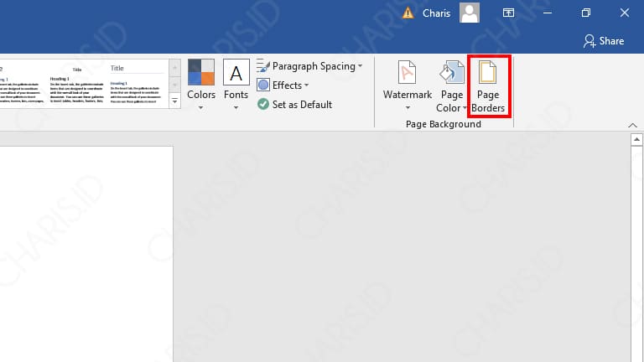This screenshot has width=644, height=362.
Task: Collapse the ribbon with chevron
Action: pos(632,125)
